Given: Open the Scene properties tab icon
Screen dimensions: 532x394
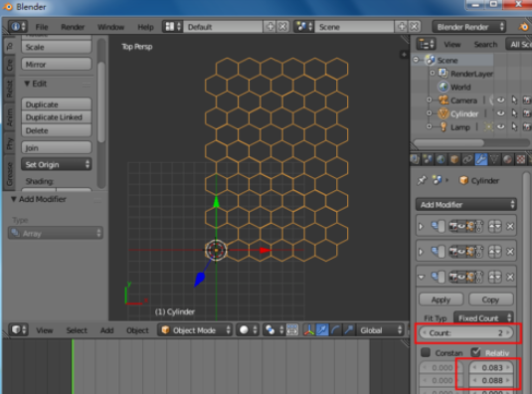Looking at the screenshot, I should click(428, 159).
